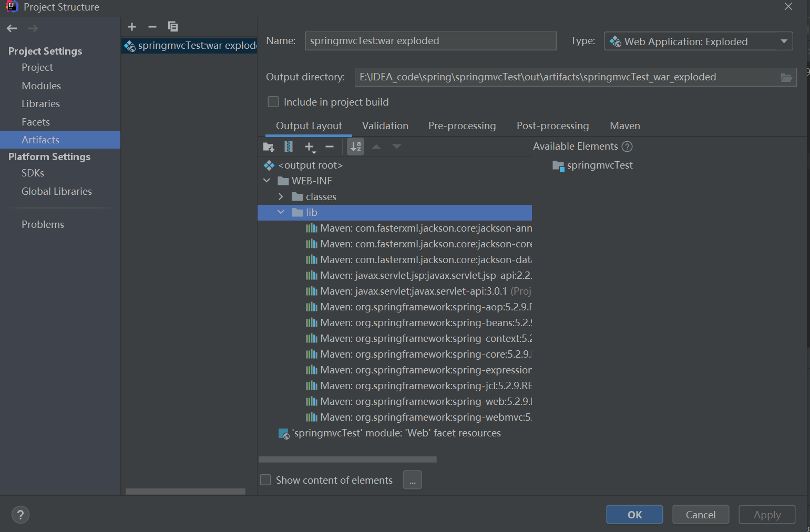Open the Maven tab
Screen dimensions: 810x532
[625, 126]
